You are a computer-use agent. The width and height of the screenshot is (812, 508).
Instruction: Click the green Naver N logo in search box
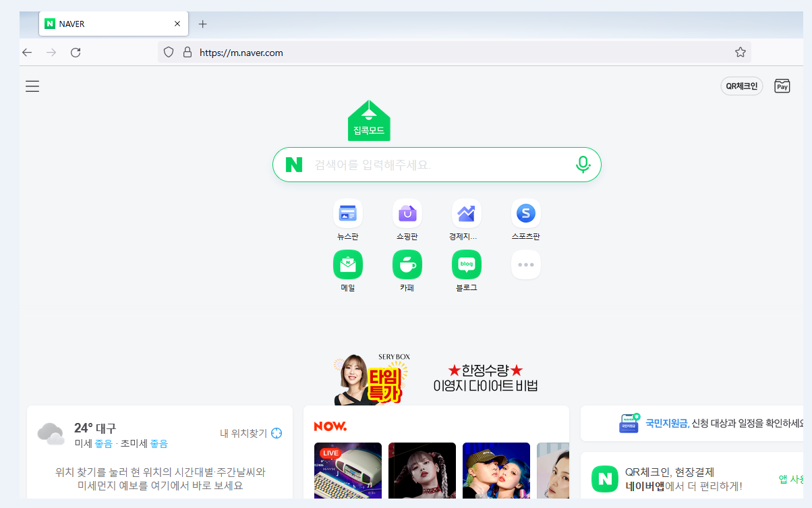[x=293, y=164]
